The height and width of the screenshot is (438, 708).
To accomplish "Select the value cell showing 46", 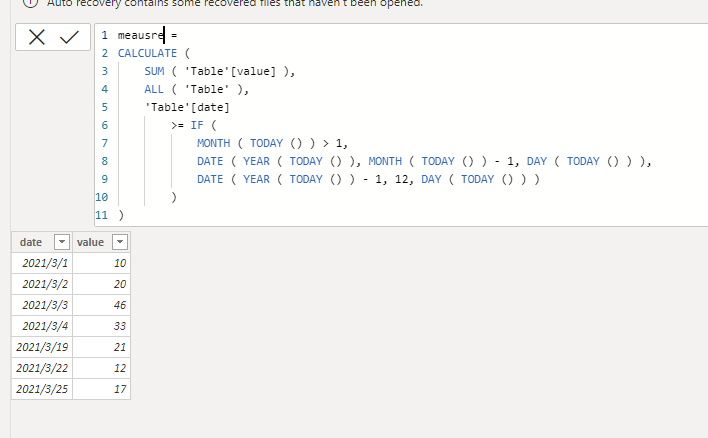I will point(102,305).
